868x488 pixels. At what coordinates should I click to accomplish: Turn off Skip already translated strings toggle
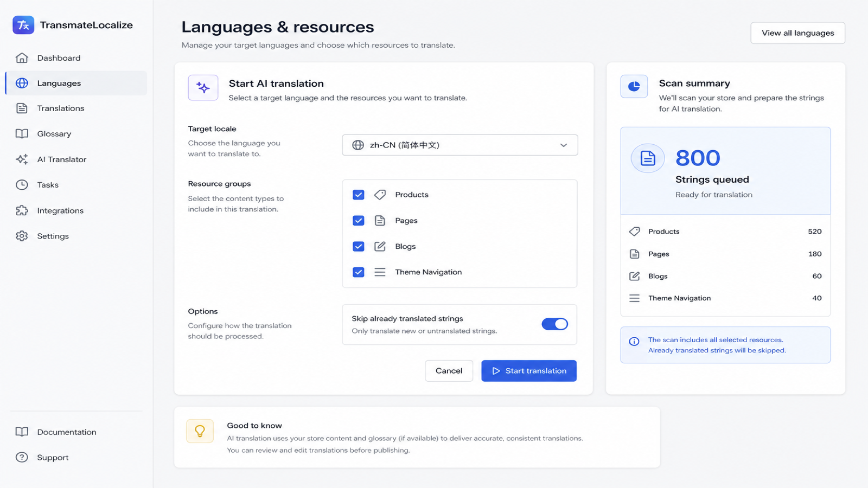pyautogui.click(x=554, y=324)
